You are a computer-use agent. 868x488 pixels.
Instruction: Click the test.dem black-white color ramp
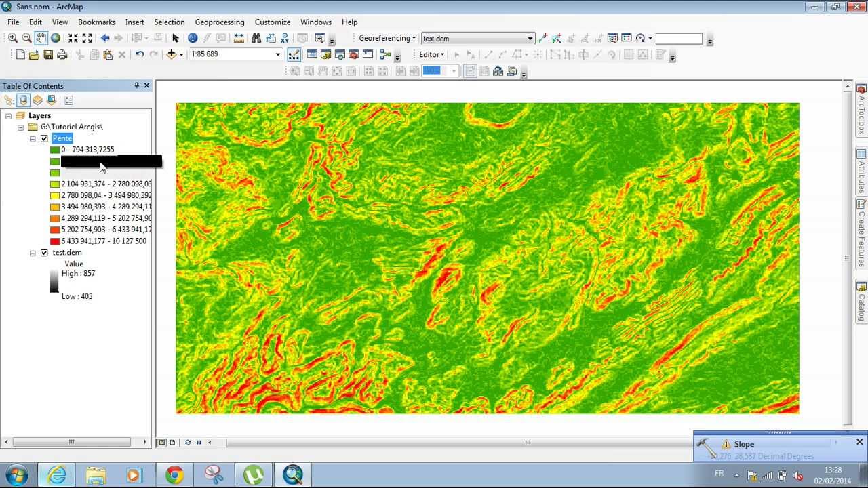[54, 280]
